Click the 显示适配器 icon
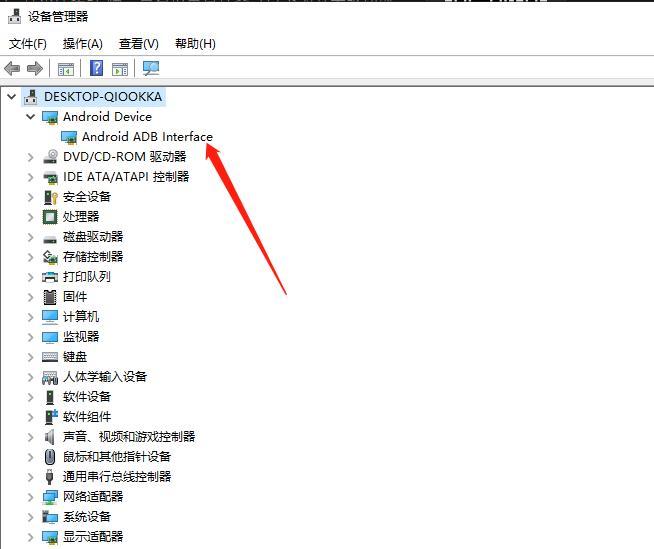The width and height of the screenshot is (654, 549). (50, 538)
